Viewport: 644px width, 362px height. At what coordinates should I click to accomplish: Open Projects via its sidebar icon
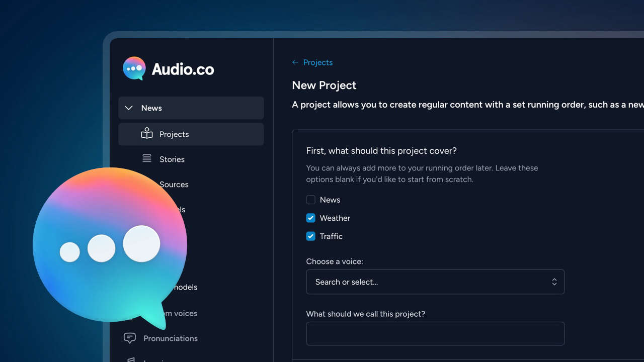point(147,133)
